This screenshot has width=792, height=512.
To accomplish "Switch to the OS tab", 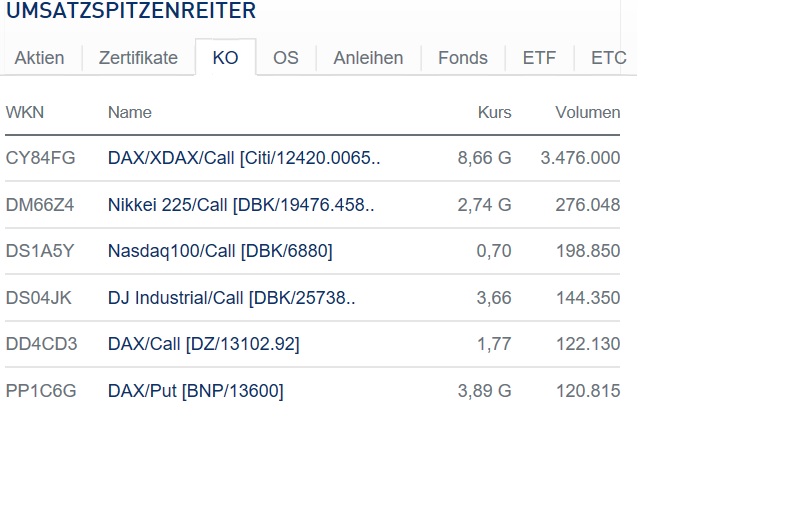I will pyautogui.click(x=286, y=58).
